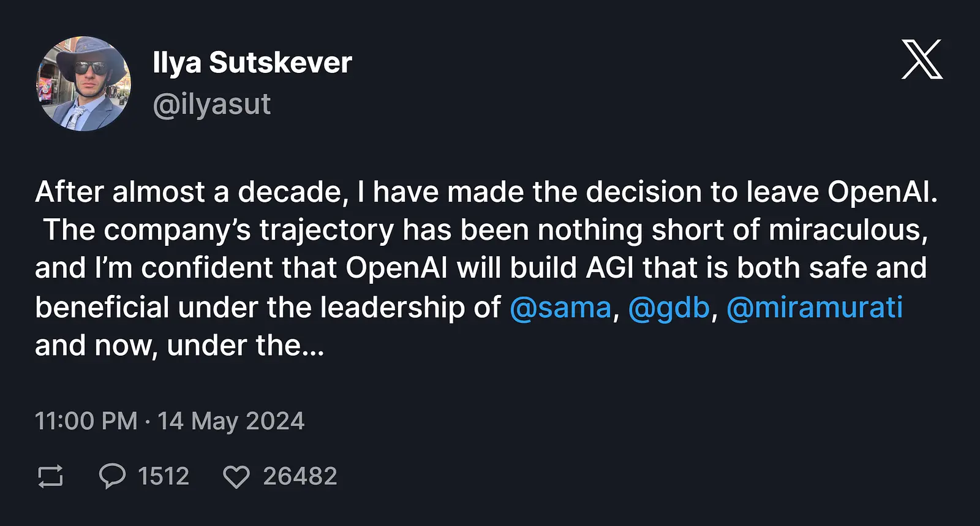The width and height of the screenshot is (980, 526).
Task: Click the 14 May 2024 date
Action: click(231, 421)
